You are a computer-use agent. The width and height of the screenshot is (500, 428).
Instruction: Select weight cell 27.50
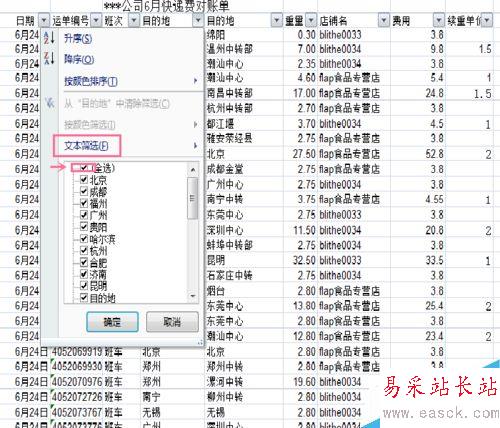tap(300, 154)
